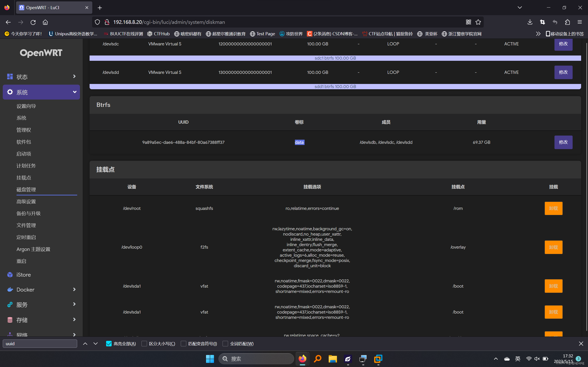
Task: Open 挂载点 submenu item
Action: pyautogui.click(x=24, y=178)
